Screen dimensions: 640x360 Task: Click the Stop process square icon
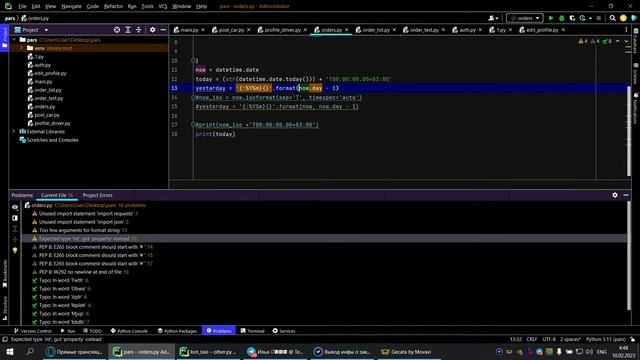[x=599, y=18]
